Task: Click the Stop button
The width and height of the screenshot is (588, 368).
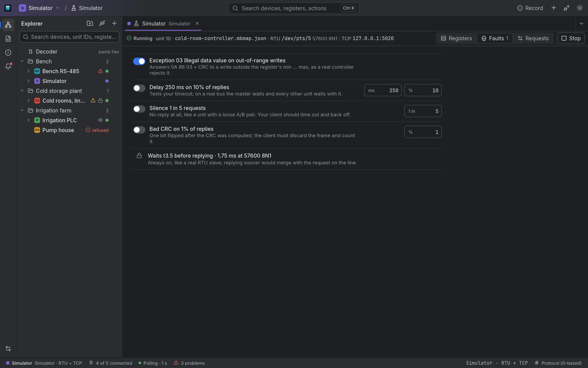Action: (x=571, y=38)
